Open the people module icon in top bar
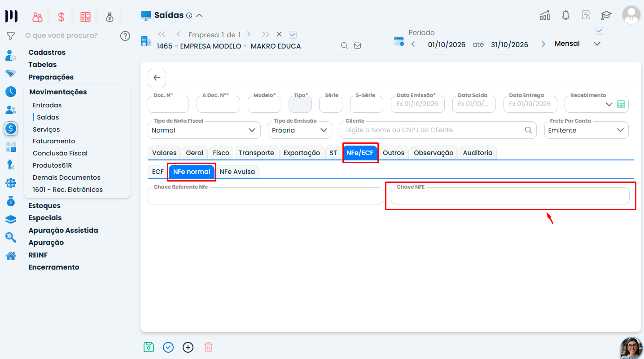This screenshot has width=644, height=359. pyautogui.click(x=38, y=17)
